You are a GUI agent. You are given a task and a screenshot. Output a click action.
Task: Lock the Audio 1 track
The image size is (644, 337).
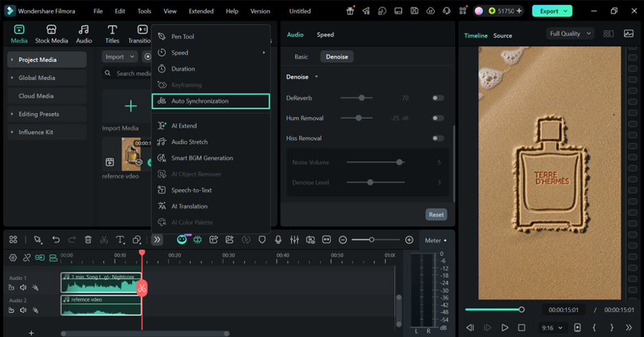(12, 287)
